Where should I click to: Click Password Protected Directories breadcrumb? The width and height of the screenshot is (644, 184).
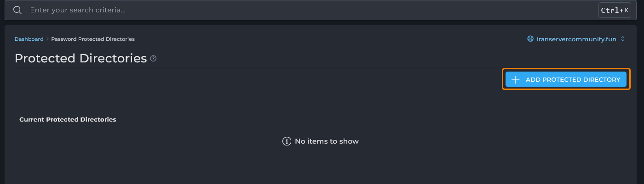pyautogui.click(x=93, y=39)
